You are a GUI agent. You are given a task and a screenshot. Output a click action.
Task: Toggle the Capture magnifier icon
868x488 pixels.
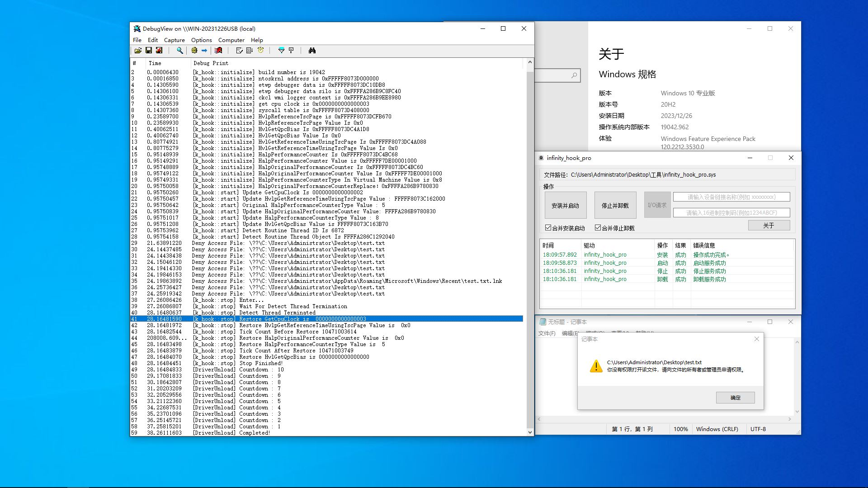tap(179, 51)
